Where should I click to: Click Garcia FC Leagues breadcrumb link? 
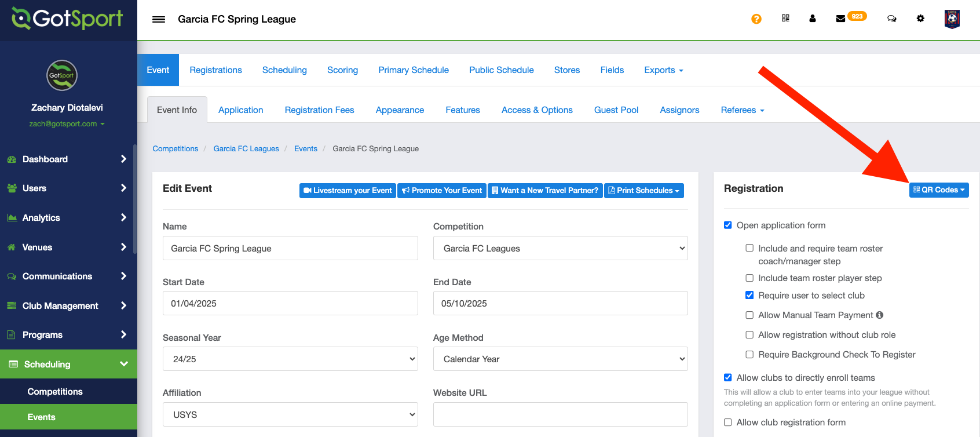[246, 149]
